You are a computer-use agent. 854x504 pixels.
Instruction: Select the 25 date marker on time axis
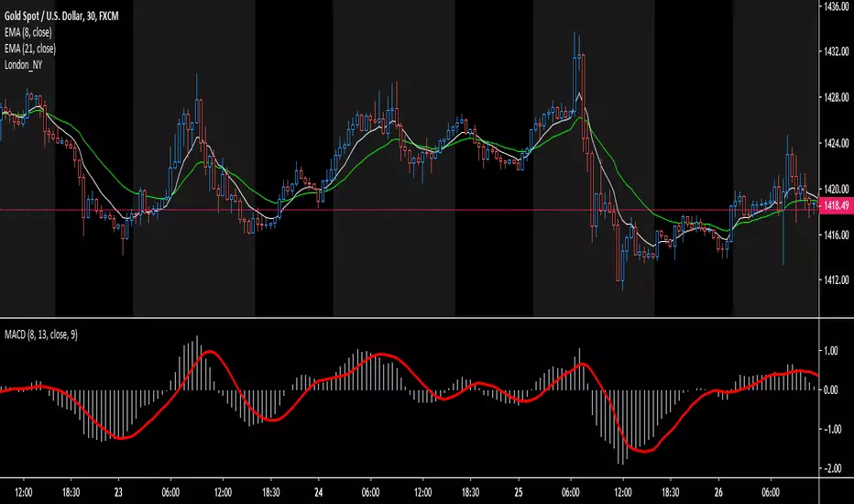click(x=518, y=493)
